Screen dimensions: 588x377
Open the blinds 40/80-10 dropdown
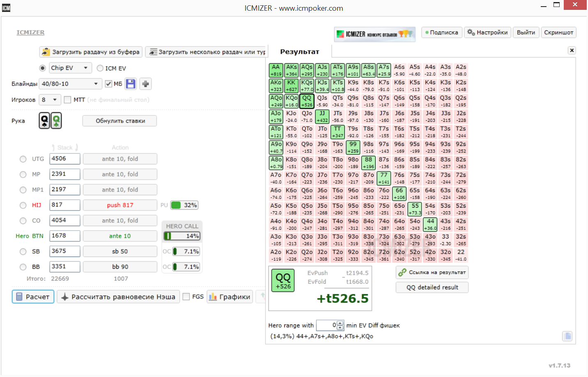pos(71,84)
